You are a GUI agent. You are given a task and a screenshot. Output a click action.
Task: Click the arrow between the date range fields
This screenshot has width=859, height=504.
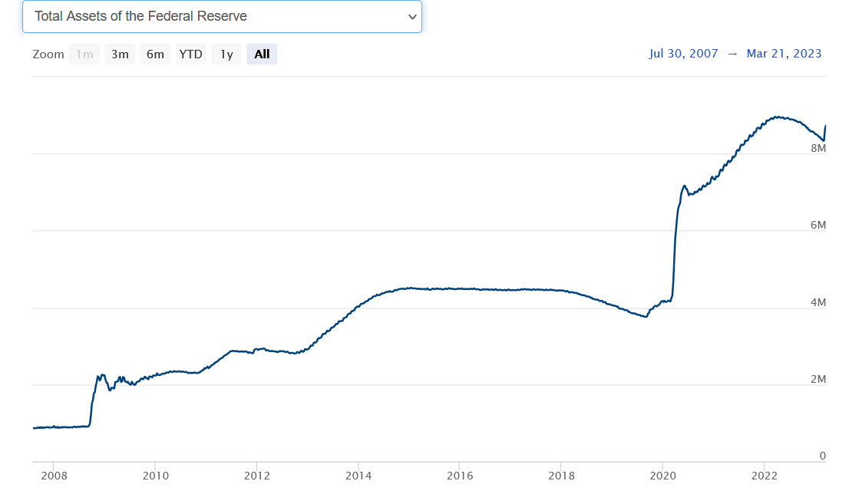pos(732,54)
